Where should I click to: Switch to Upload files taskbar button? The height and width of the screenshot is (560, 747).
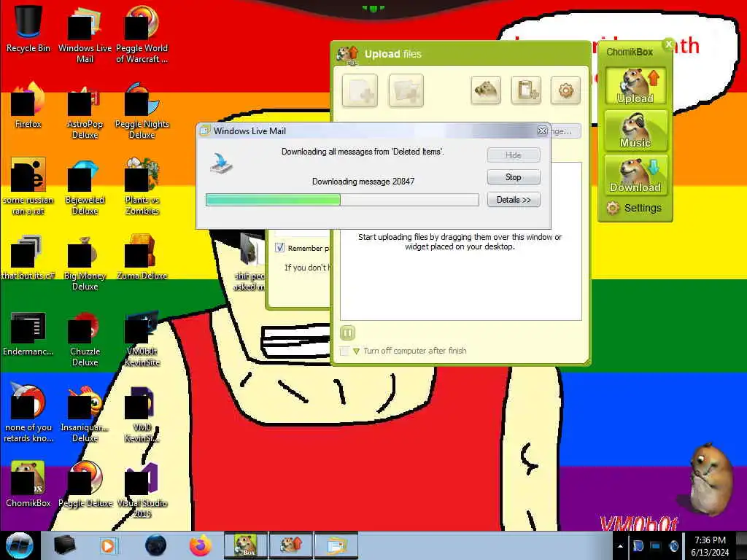(291, 545)
